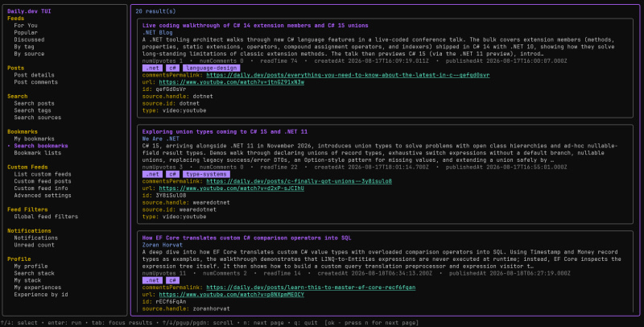Click the Profile section header
Viewport: 644px width, 327px height.
coord(19,259)
